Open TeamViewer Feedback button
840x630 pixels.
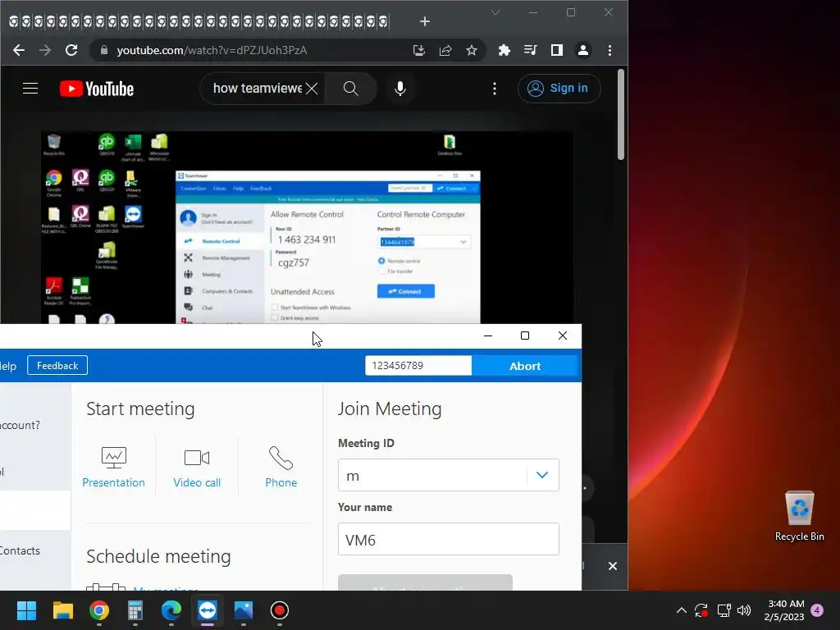tap(57, 365)
